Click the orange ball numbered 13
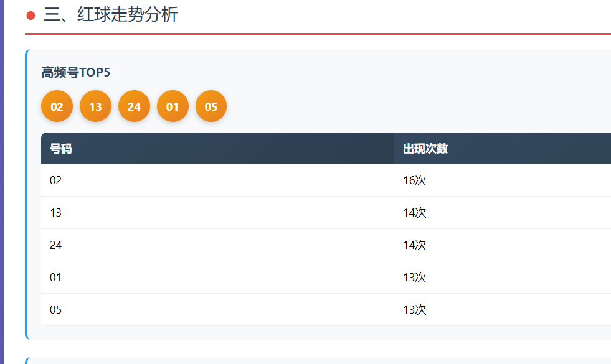Image resolution: width=611 pixels, height=364 pixels. pyautogui.click(x=95, y=106)
